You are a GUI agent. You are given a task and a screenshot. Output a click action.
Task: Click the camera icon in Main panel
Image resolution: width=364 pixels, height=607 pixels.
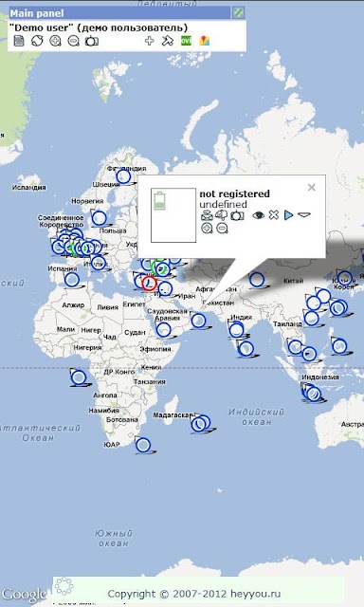pos(92,41)
